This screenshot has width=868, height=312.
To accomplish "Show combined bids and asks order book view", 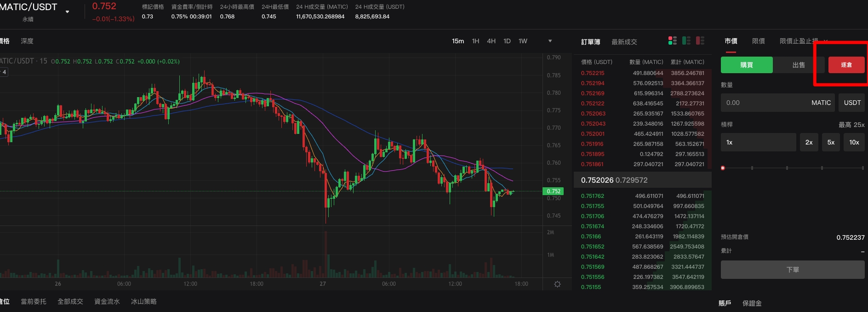I will 672,41.
